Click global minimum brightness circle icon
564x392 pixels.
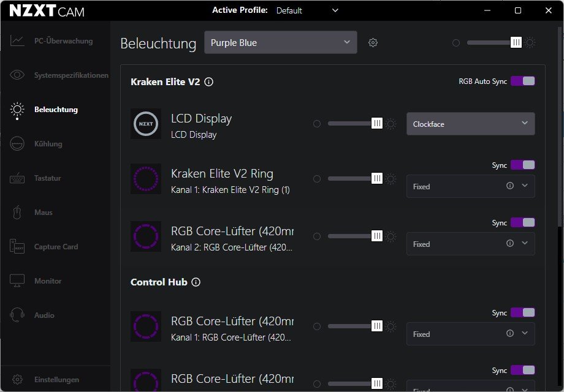(456, 43)
